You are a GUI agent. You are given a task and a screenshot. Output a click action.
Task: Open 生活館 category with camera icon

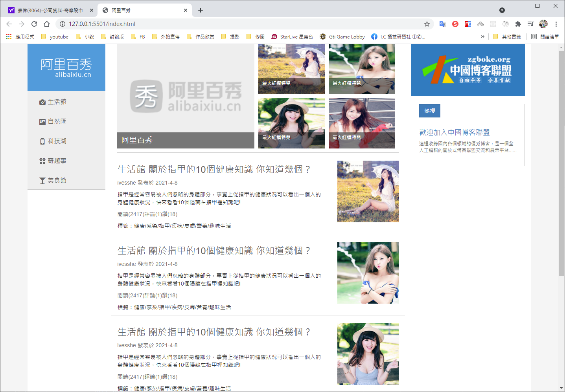coord(53,102)
